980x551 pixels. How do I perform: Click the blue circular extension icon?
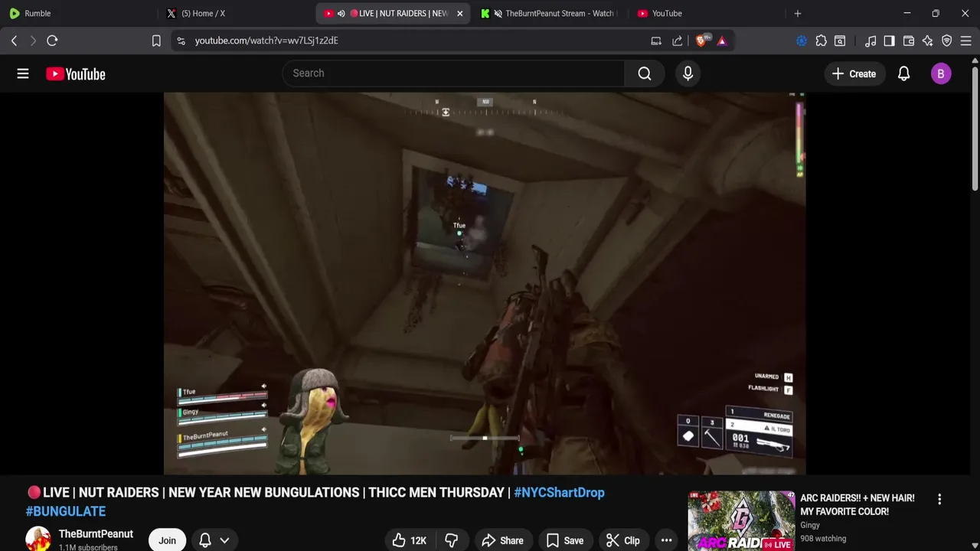coord(802,41)
